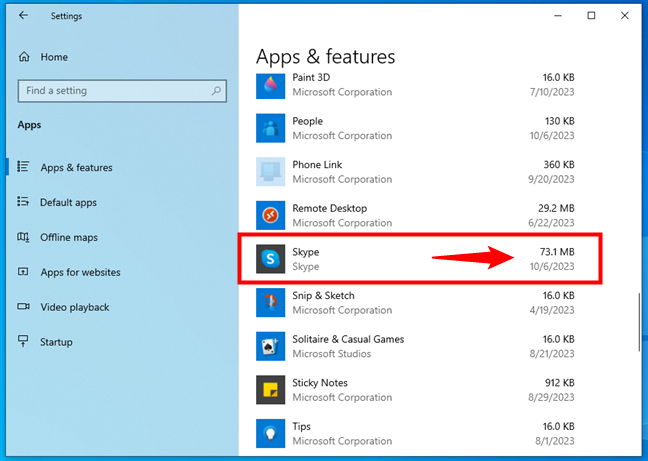
Task: Go back using the back arrow
Action: 23,16
